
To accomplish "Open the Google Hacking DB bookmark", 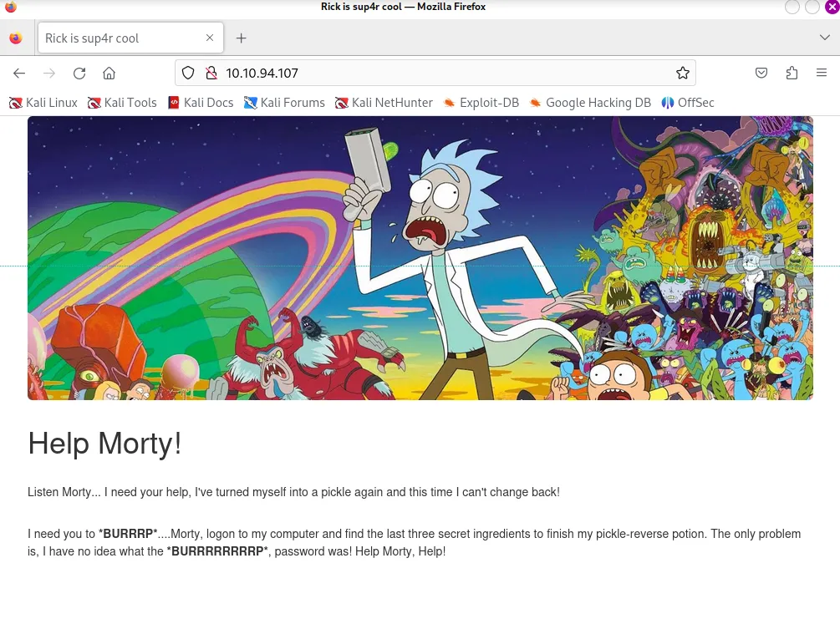I will (590, 102).
